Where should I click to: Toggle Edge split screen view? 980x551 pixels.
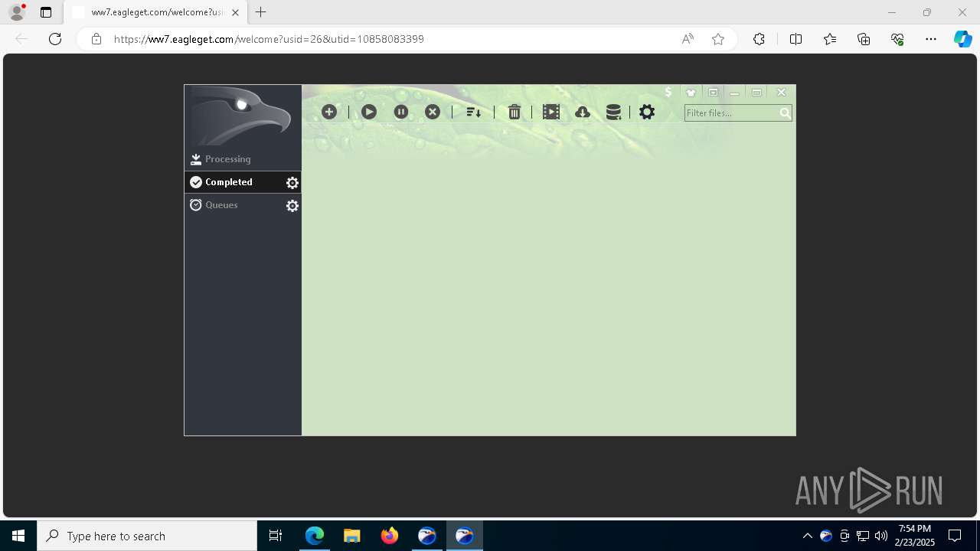click(x=795, y=39)
